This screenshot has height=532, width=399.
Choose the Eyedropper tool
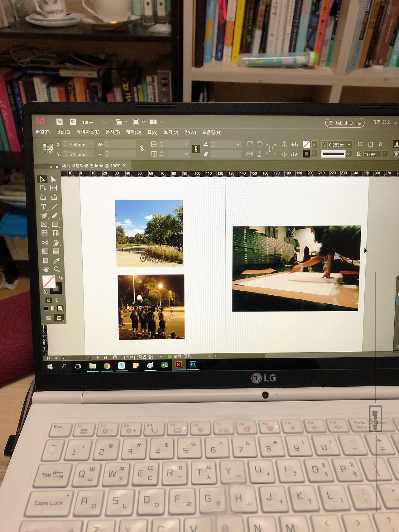point(56,260)
